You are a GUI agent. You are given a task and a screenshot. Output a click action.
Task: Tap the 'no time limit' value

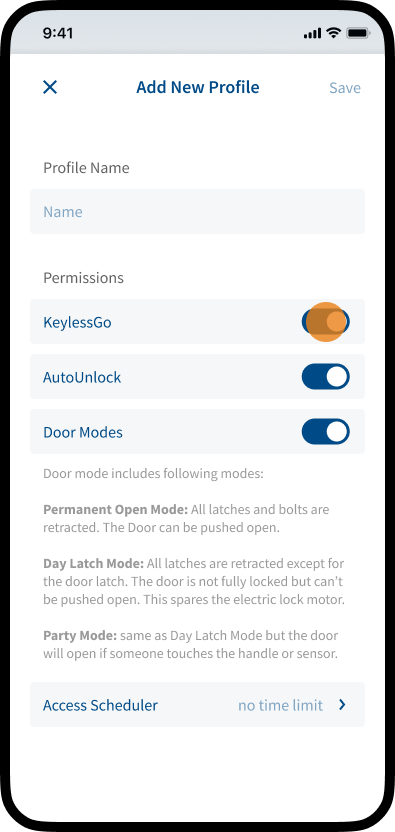click(280, 705)
